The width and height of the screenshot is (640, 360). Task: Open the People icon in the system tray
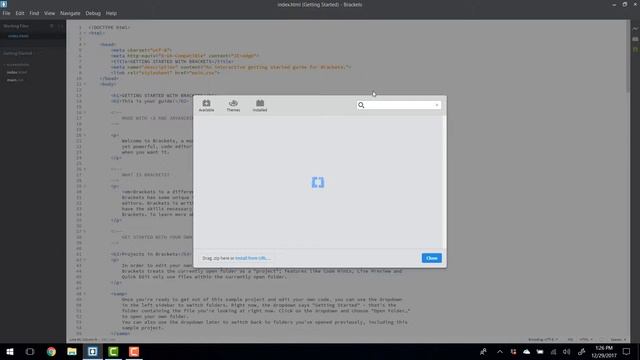pos(483,351)
